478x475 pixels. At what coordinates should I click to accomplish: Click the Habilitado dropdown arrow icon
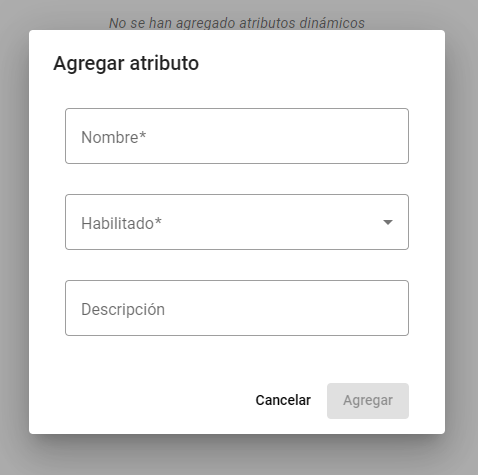point(388,222)
